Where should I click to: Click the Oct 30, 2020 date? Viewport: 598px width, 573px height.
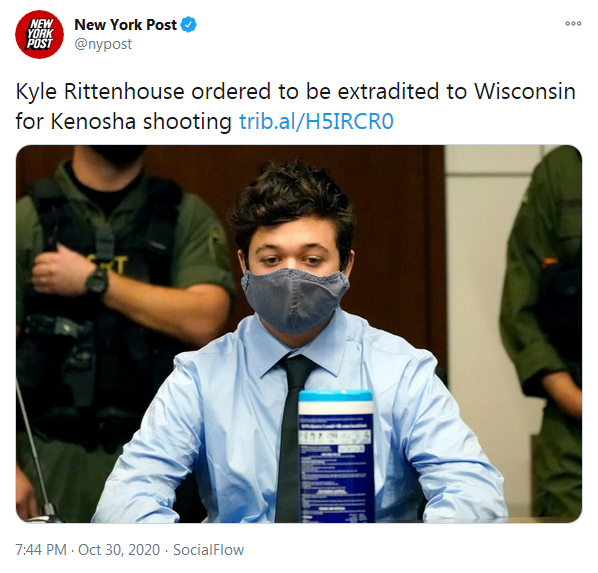click(x=119, y=550)
